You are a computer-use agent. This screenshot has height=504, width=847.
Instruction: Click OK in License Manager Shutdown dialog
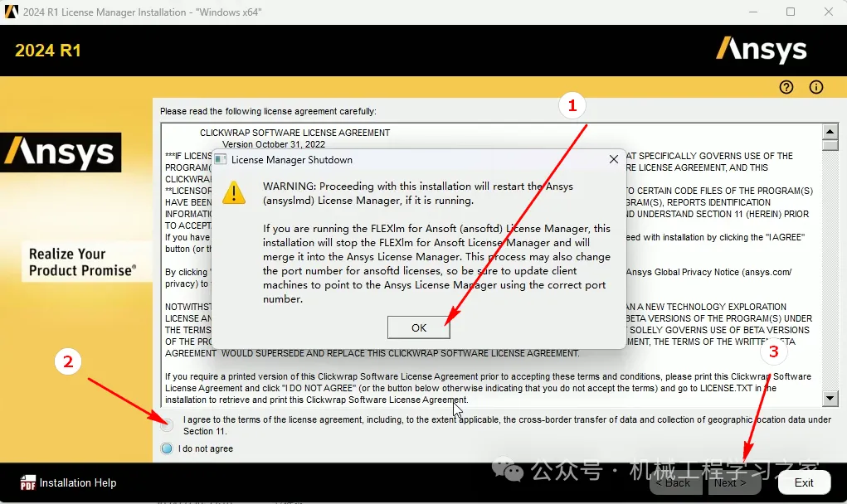(419, 327)
